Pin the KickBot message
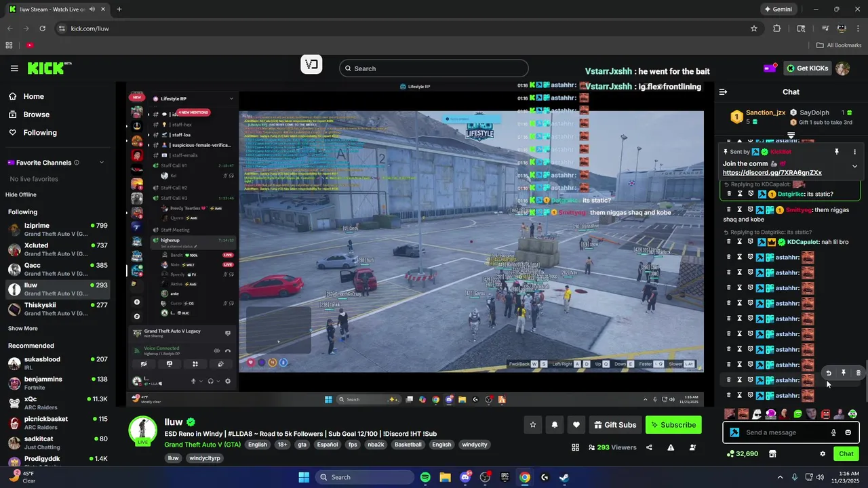Image resolution: width=868 pixels, height=488 pixels. coord(837,152)
